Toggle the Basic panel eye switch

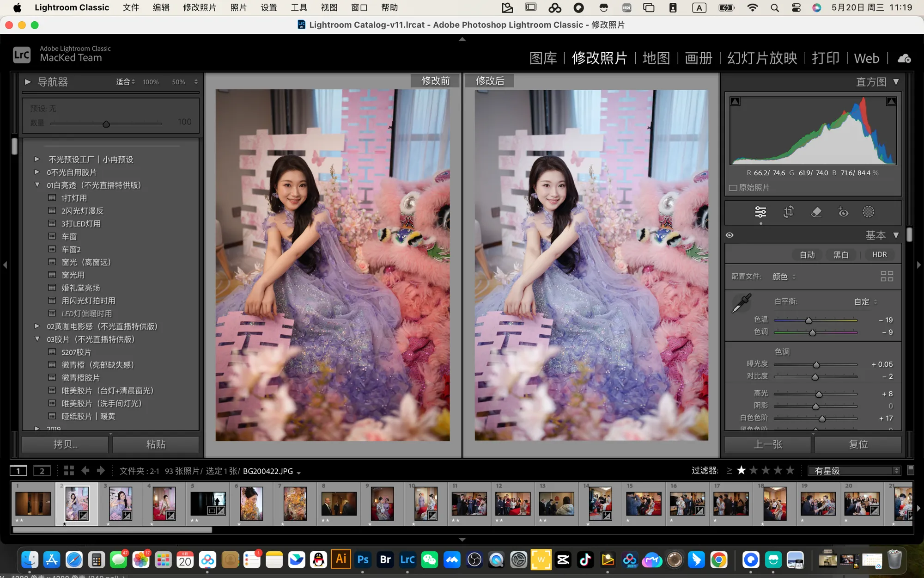coord(729,235)
